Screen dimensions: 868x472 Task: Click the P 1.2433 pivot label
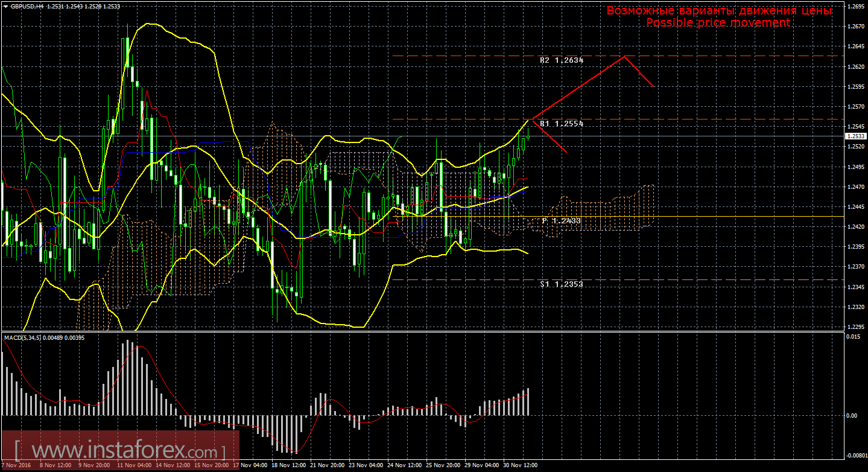[562, 221]
